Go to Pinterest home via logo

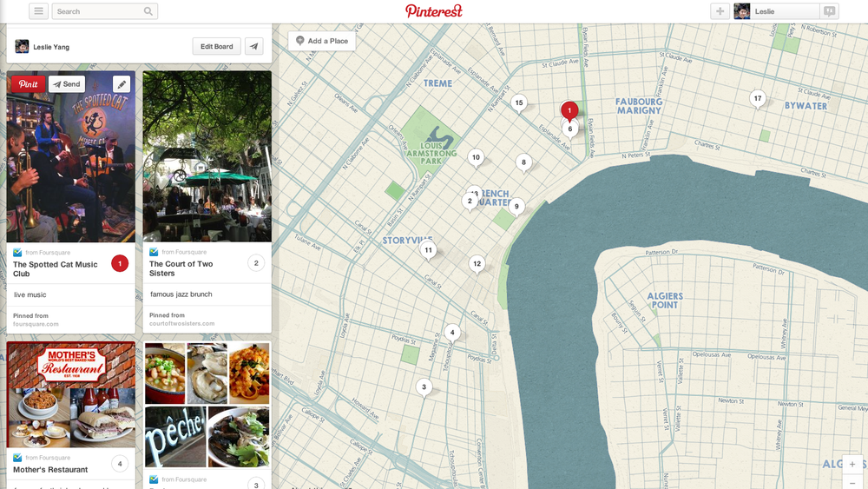click(433, 11)
